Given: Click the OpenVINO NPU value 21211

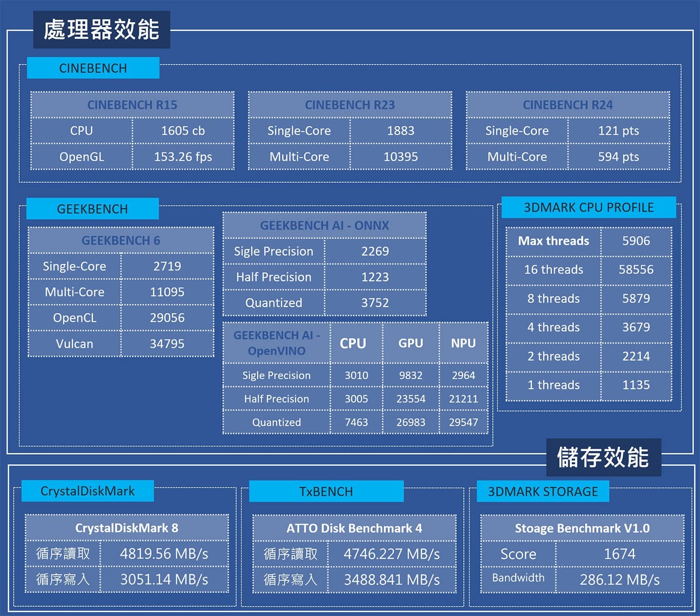Looking at the screenshot, I should [x=463, y=399].
